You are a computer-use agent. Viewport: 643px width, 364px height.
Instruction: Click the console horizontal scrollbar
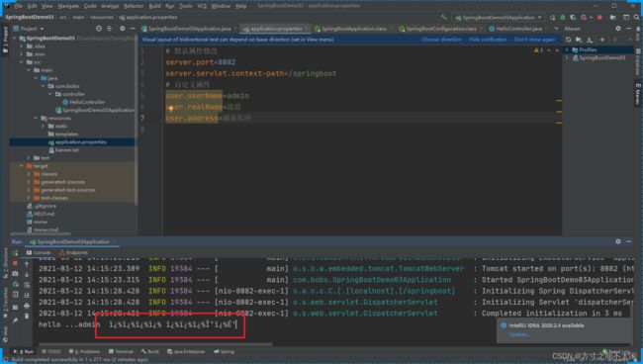click(x=155, y=344)
